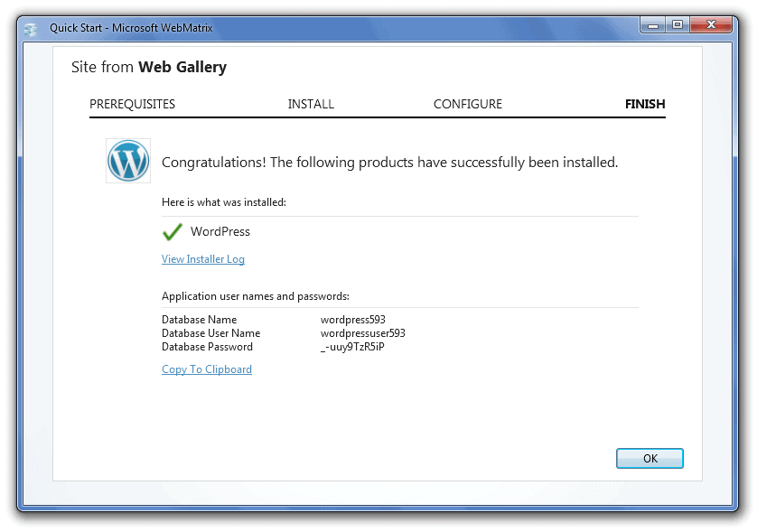Click the 'Quick Start - Microsoft WebMatrix' window title
This screenshot has height=532, width=757.
[131, 28]
